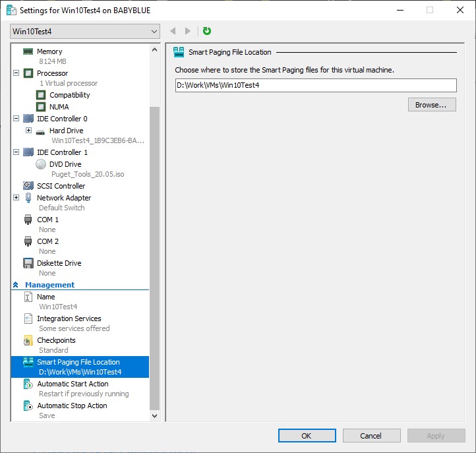The width and height of the screenshot is (476, 453).
Task: Click the Browse... button
Action: click(432, 105)
